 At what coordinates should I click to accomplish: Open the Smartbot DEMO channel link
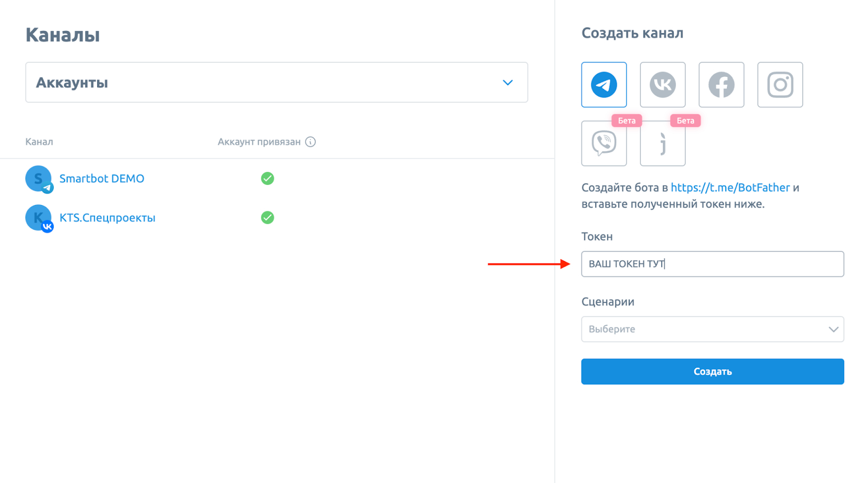[x=101, y=178]
